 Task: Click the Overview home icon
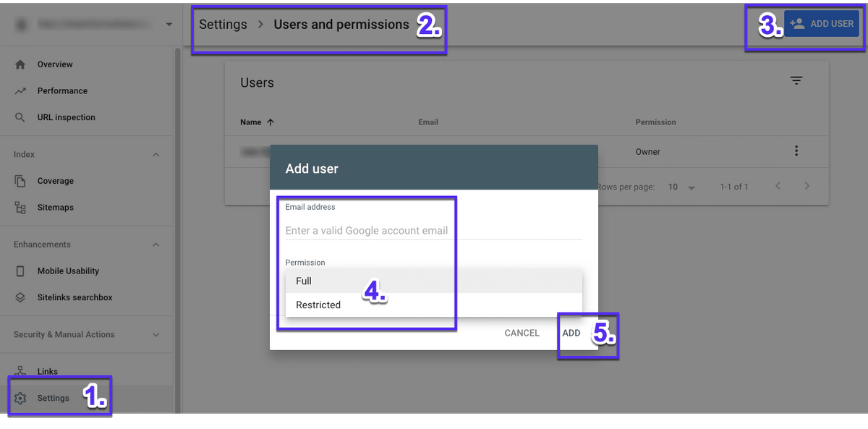pos(20,64)
